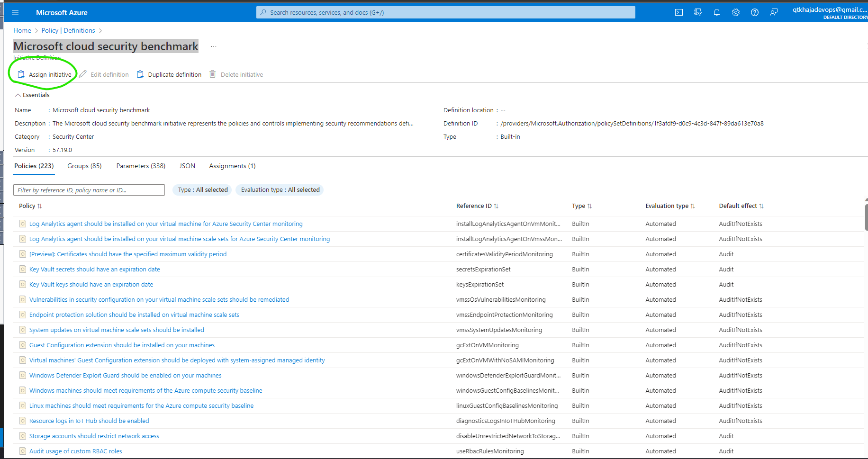Send feedback via the smiley icon

coord(773,12)
